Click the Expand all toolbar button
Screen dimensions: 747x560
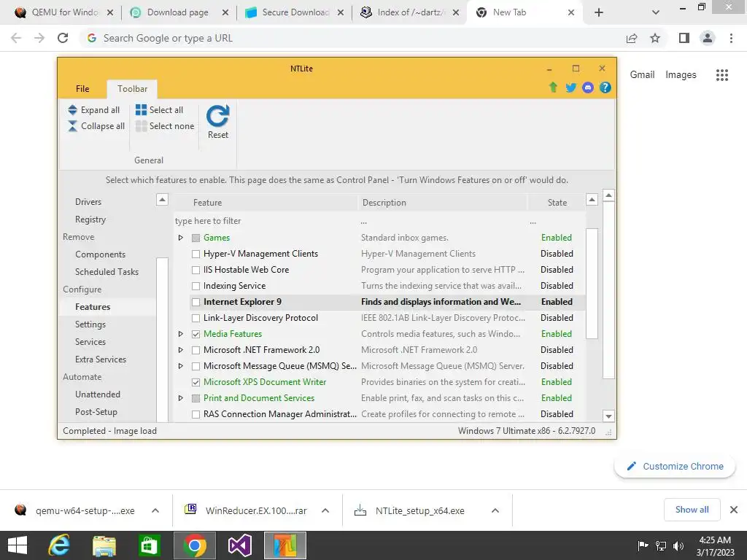pos(94,110)
